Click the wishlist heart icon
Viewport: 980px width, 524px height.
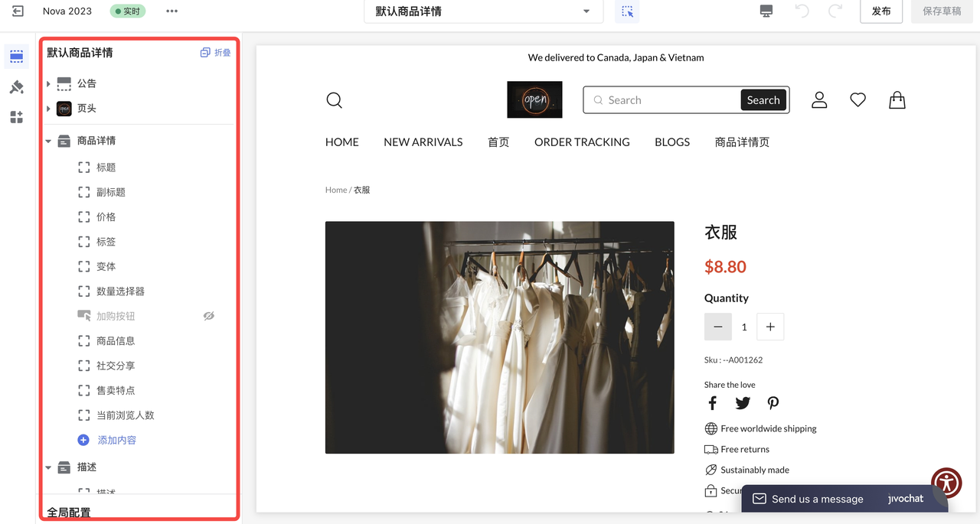pos(857,99)
